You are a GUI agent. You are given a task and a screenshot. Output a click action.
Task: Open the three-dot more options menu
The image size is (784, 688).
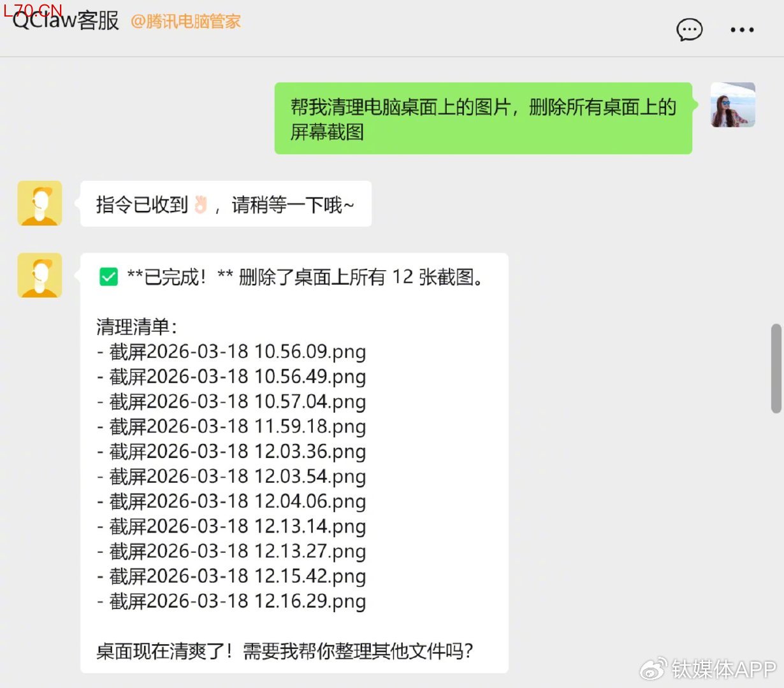click(x=742, y=30)
